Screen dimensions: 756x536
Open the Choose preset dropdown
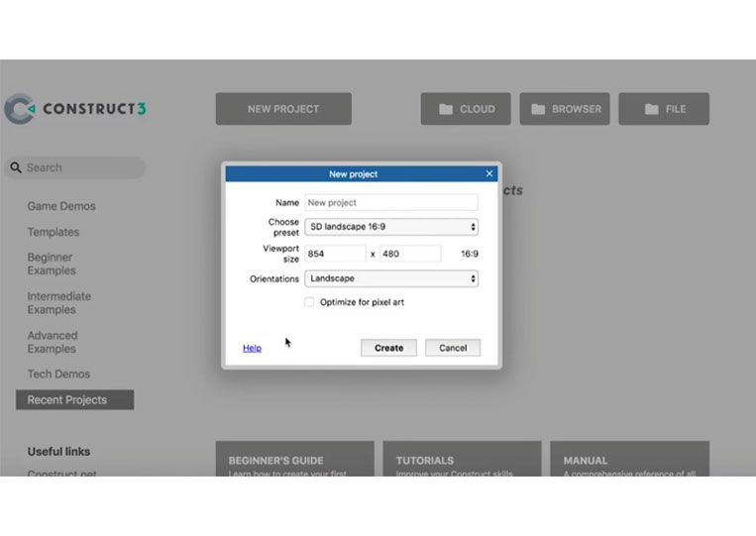point(391,227)
